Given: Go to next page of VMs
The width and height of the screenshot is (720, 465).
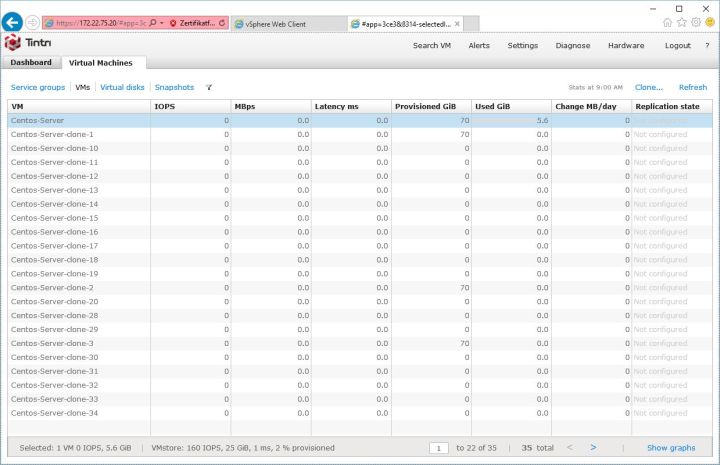Looking at the screenshot, I should (x=593, y=448).
